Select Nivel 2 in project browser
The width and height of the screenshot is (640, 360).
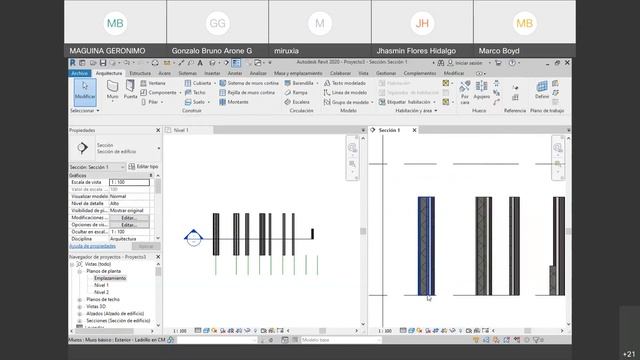(x=101, y=292)
